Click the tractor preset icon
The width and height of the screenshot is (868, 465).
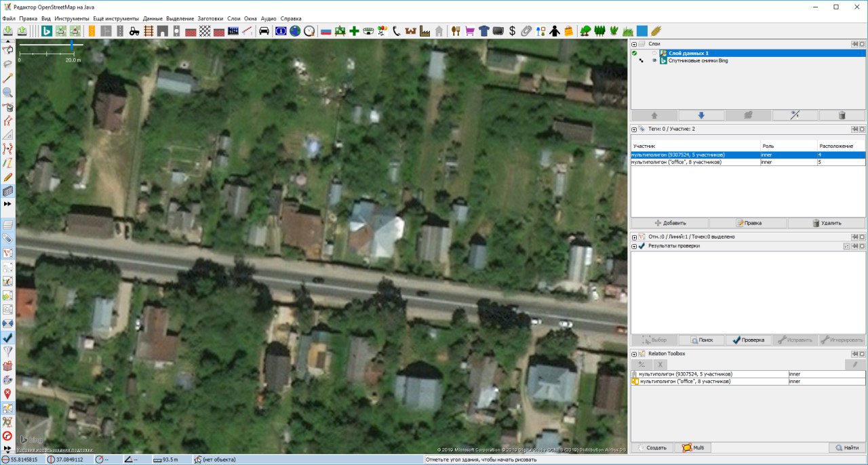tap(134, 31)
